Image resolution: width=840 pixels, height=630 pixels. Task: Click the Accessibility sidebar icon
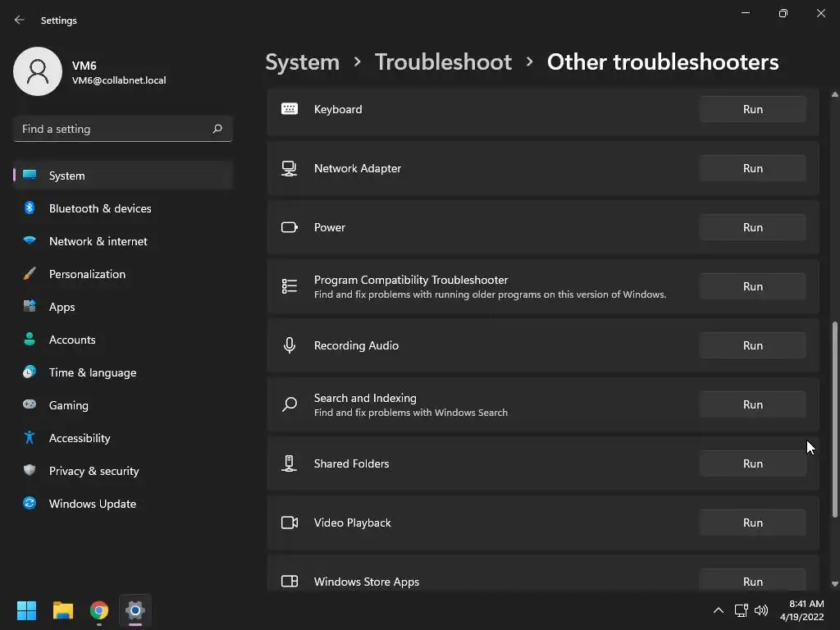click(30, 438)
